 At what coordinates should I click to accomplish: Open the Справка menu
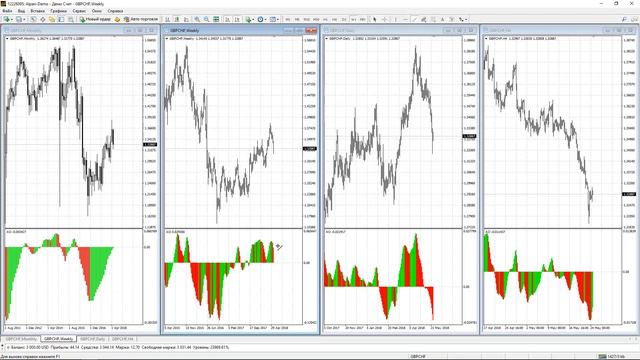coord(116,11)
